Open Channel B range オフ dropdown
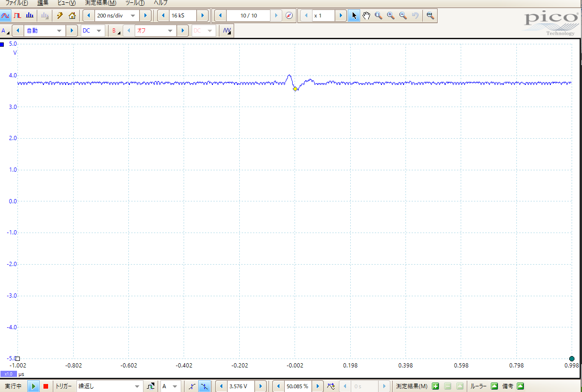 point(171,31)
